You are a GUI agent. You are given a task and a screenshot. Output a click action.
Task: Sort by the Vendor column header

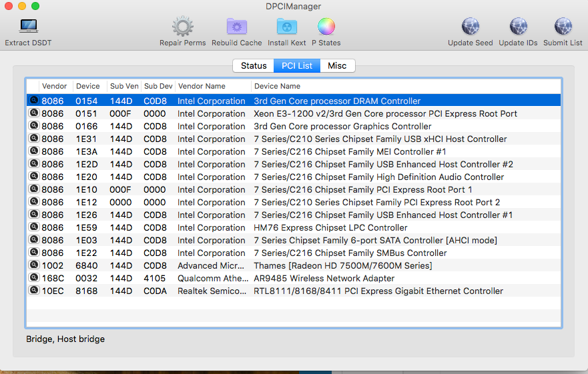pos(55,86)
